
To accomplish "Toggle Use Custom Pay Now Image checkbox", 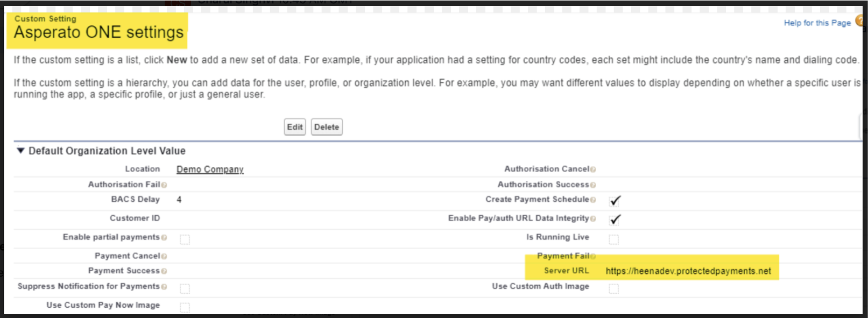I will coord(185,307).
